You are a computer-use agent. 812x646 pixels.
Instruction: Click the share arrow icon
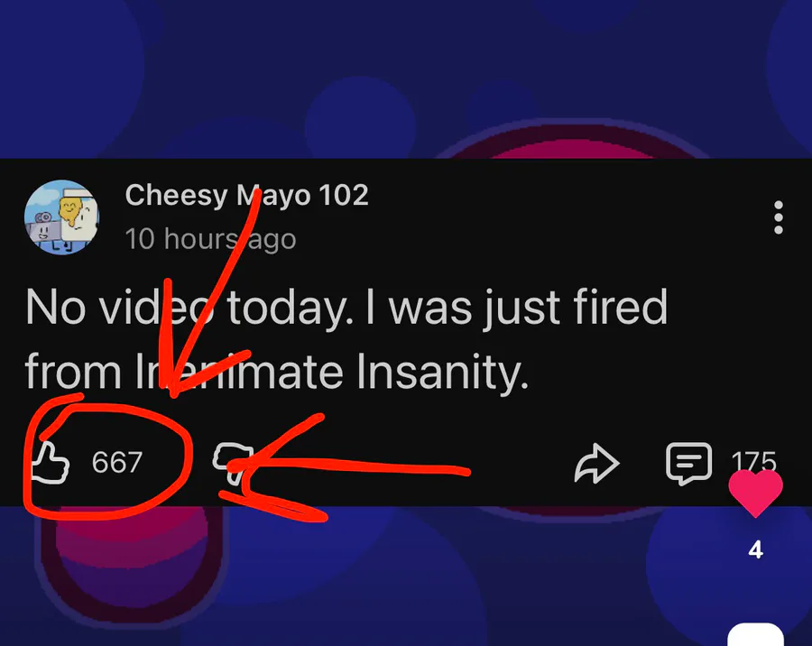pos(597,465)
